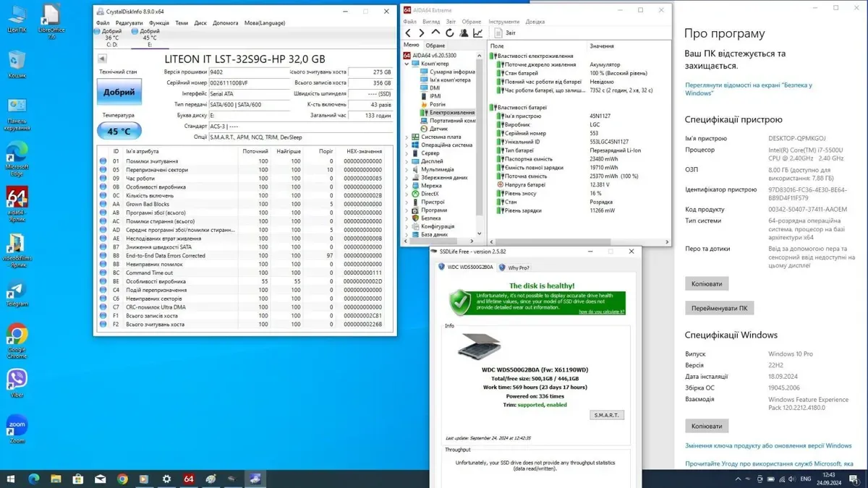Click the AIDA64 user profile toolbar icon
Image resolution: width=868 pixels, height=488 pixels.
464,33
